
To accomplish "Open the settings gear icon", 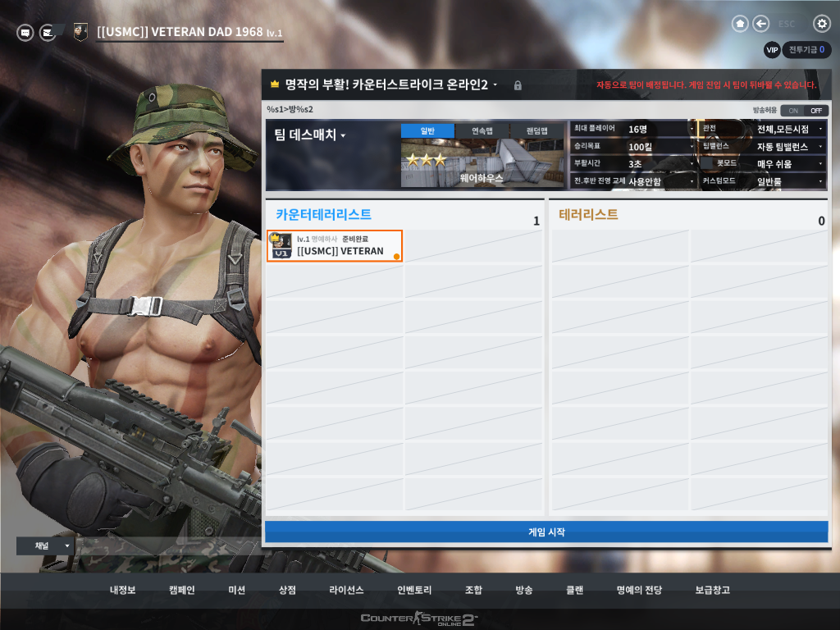I will (x=821, y=24).
